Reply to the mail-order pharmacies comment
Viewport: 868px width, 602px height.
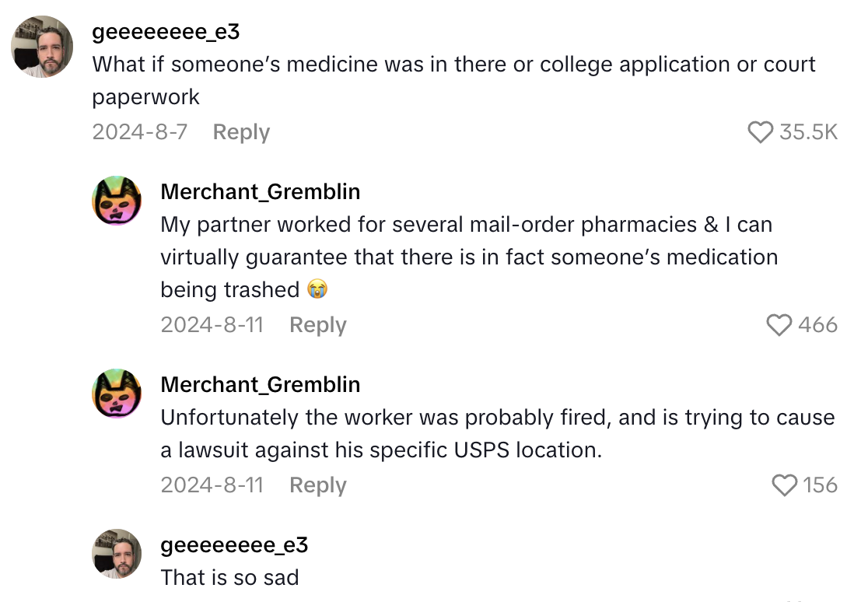click(317, 325)
